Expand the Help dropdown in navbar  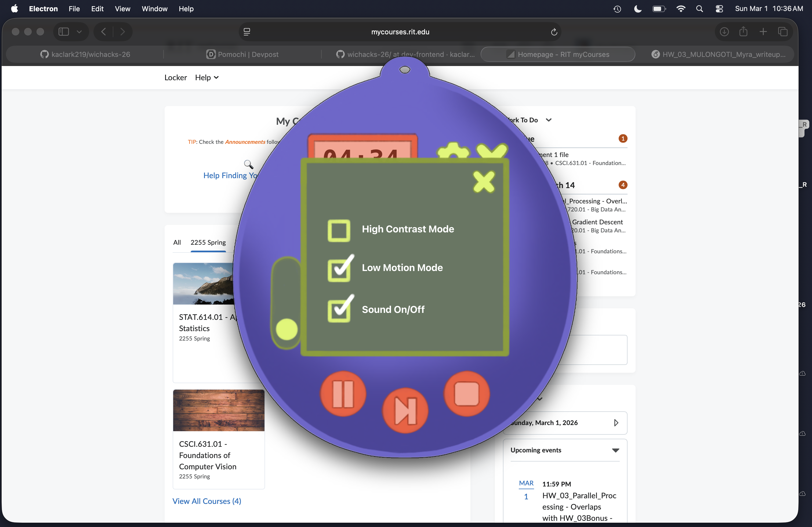pos(207,77)
